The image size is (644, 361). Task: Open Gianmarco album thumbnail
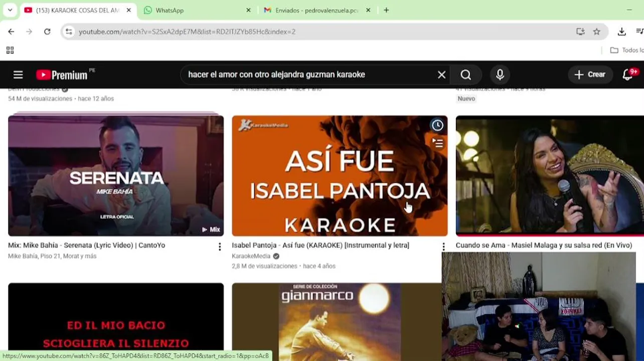point(337,321)
